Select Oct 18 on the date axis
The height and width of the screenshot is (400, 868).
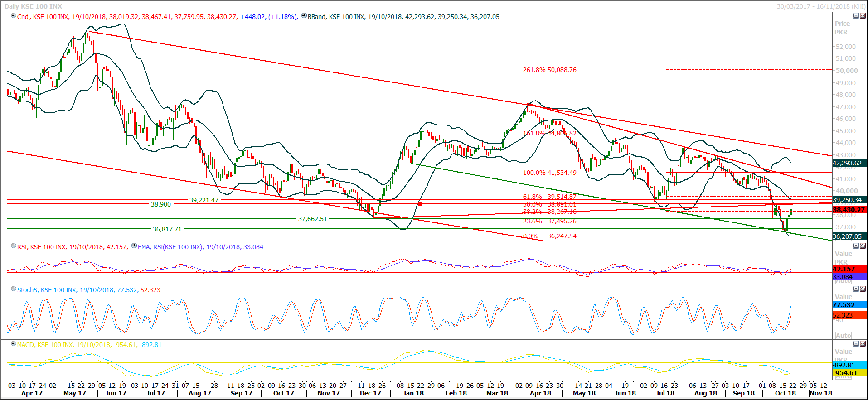coord(785,393)
